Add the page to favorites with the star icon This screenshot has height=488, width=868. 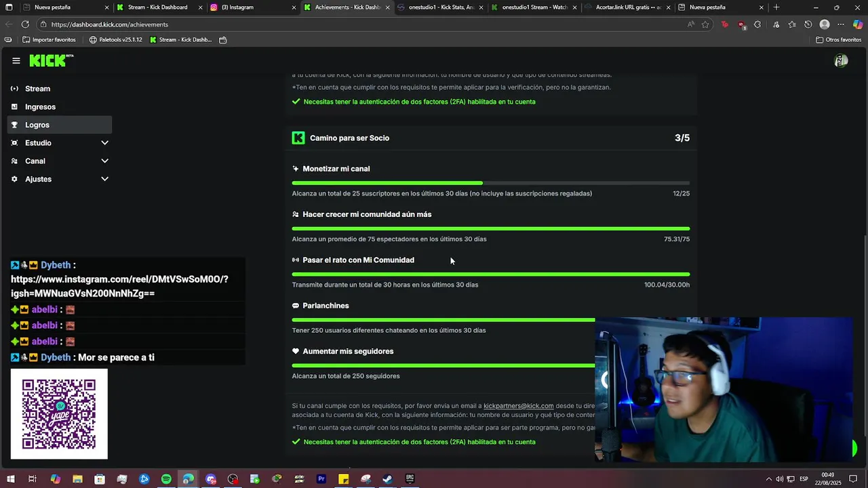tap(705, 24)
